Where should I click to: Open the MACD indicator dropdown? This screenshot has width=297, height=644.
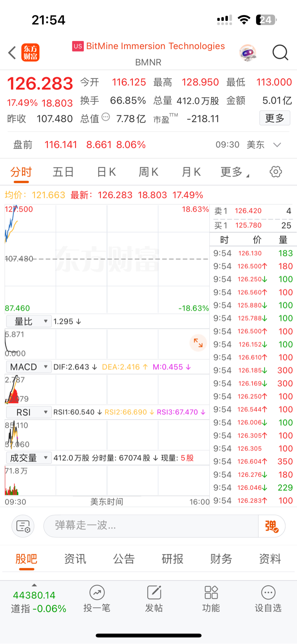[x=29, y=367]
